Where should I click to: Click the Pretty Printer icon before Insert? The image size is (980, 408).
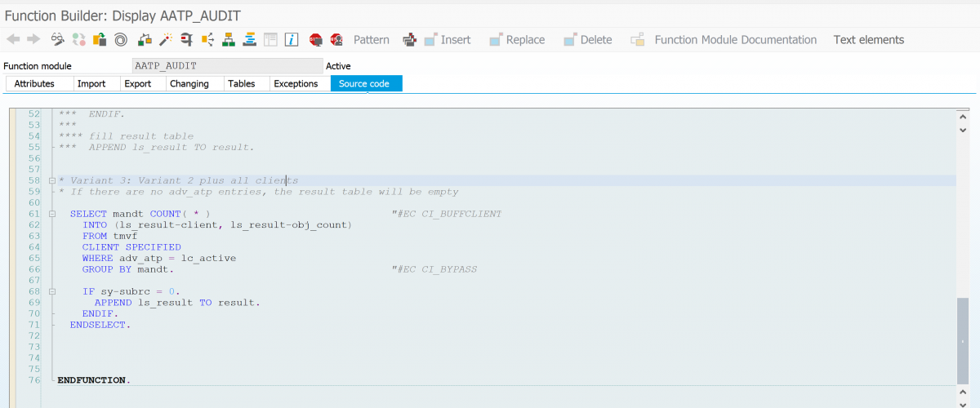point(410,39)
